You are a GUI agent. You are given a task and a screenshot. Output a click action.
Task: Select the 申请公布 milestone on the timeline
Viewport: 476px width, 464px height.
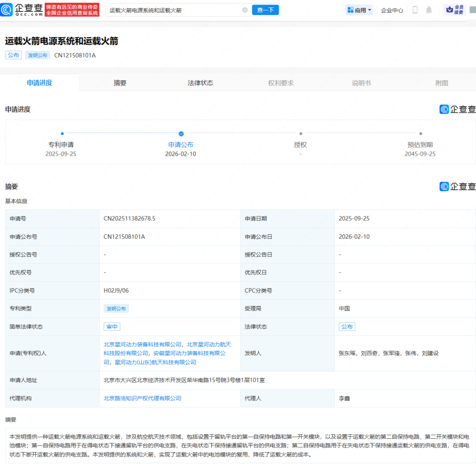[180, 133]
